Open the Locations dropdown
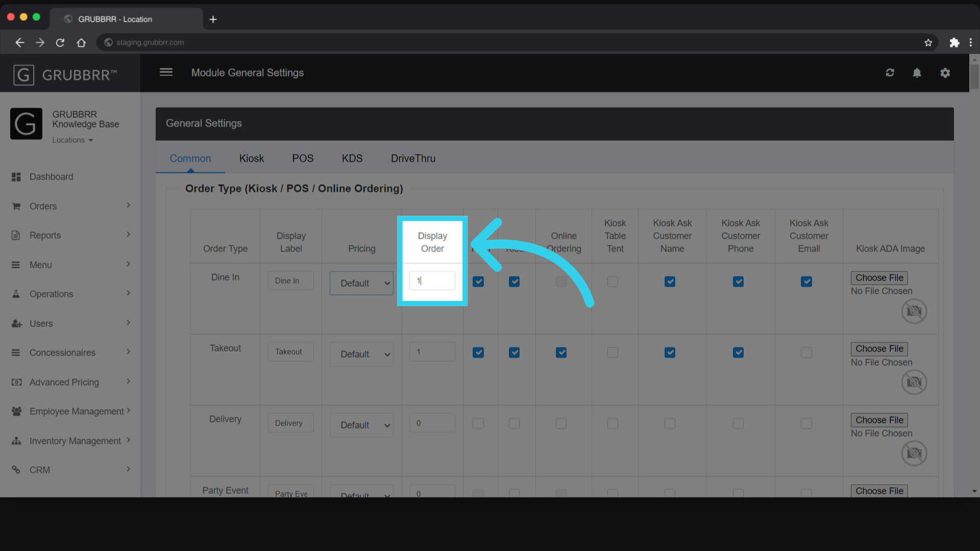 tap(72, 140)
